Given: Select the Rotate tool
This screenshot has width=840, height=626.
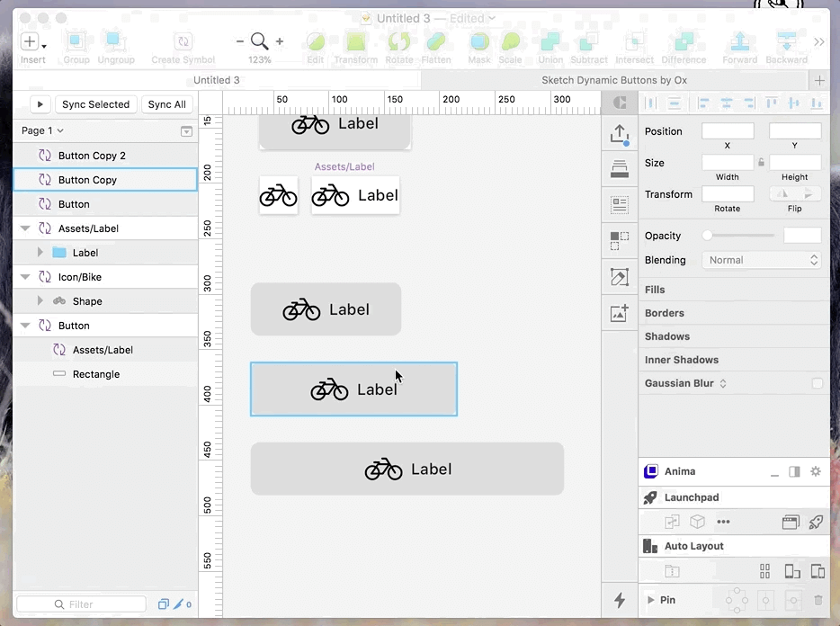Looking at the screenshot, I should click(399, 41).
